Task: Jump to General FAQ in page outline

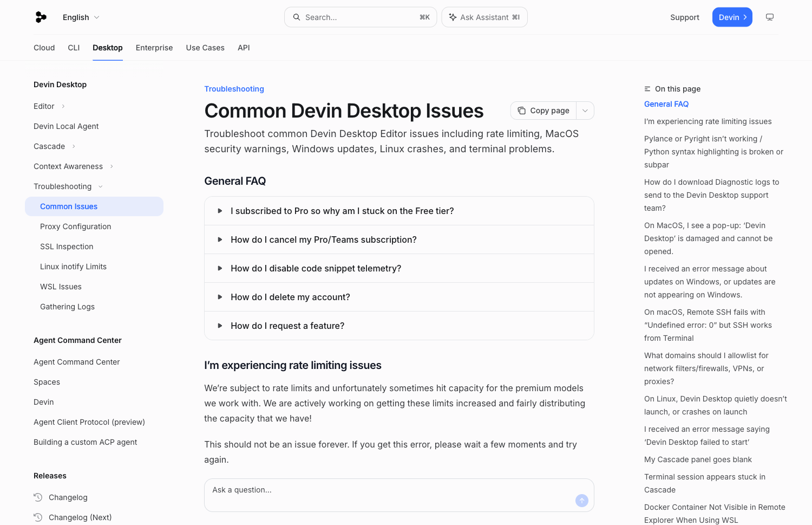Action: pyautogui.click(x=666, y=104)
